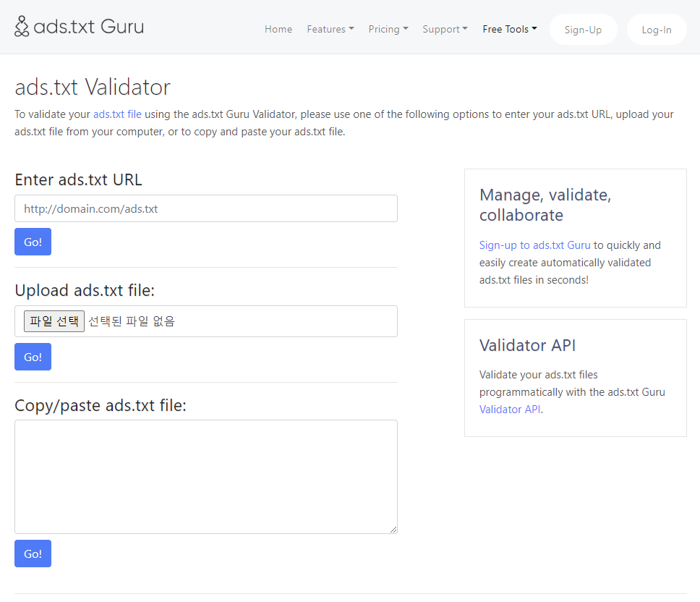The image size is (700, 602).
Task: Click the ads.txt Guru logo icon
Action: tap(22, 26)
